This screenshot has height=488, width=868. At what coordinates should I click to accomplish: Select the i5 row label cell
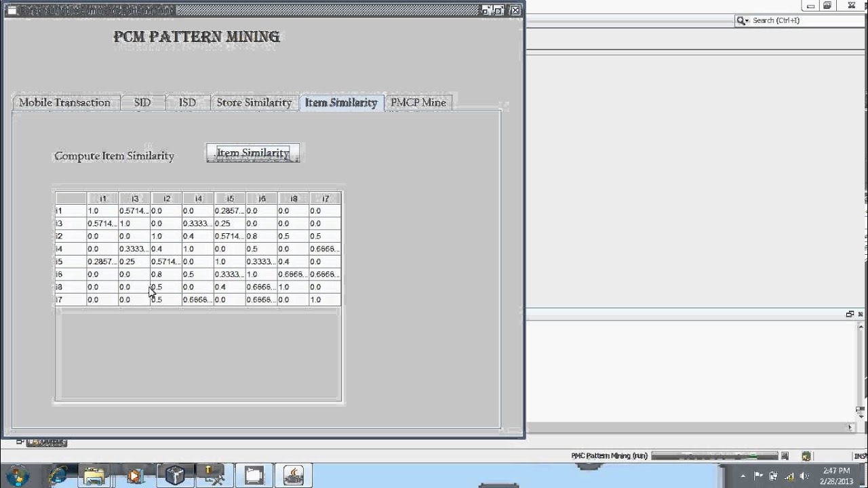(x=71, y=262)
